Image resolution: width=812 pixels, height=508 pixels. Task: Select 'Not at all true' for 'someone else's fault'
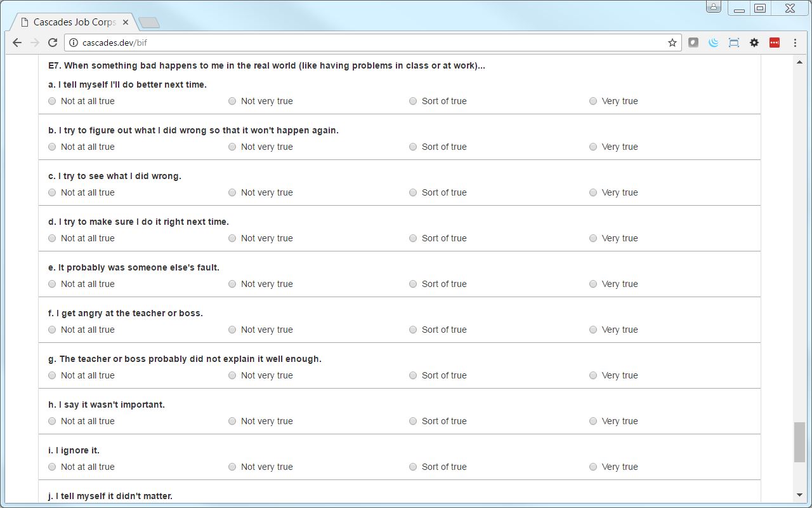(52, 284)
